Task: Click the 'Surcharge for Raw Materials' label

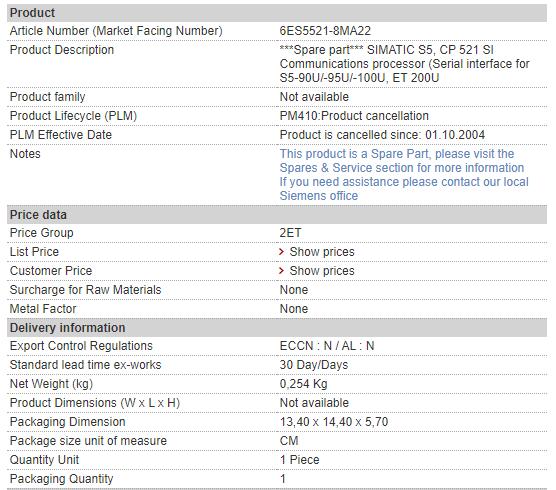Action: pyautogui.click(x=85, y=290)
